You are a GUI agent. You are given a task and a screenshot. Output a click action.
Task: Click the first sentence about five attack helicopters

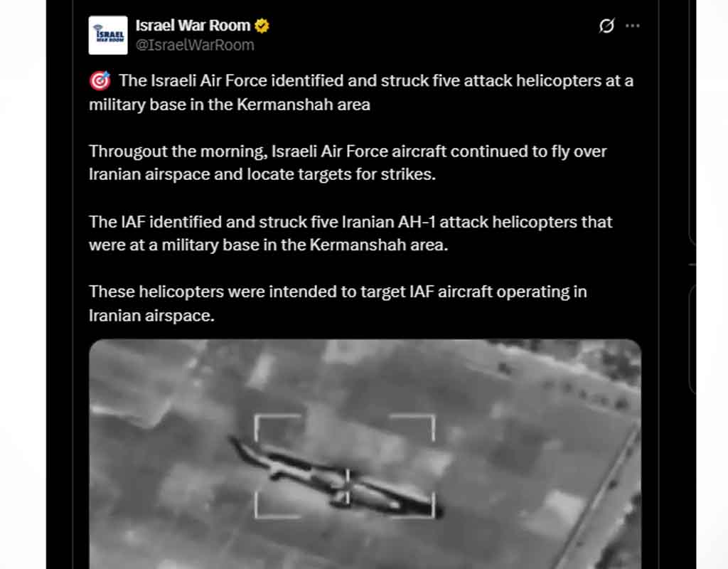(361, 92)
